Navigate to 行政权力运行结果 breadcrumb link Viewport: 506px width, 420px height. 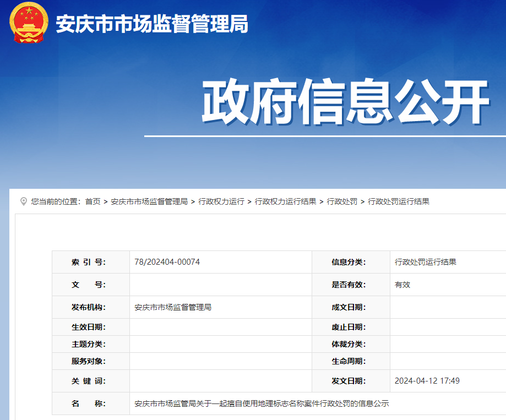[285, 201]
